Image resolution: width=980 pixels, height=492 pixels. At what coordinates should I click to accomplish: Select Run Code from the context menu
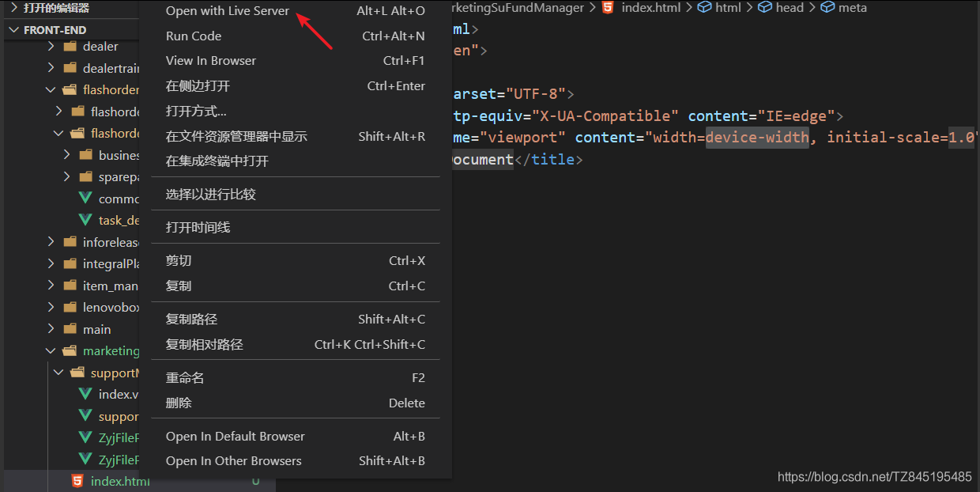194,36
